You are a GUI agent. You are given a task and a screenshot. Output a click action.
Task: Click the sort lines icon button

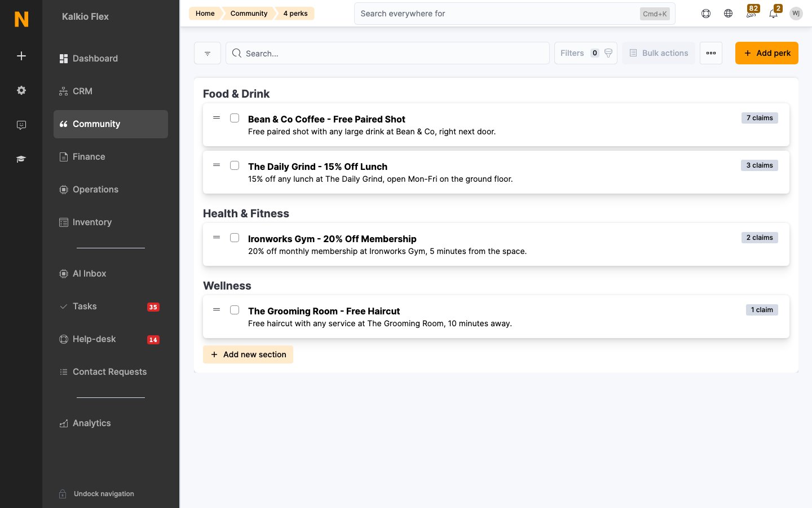pos(208,53)
